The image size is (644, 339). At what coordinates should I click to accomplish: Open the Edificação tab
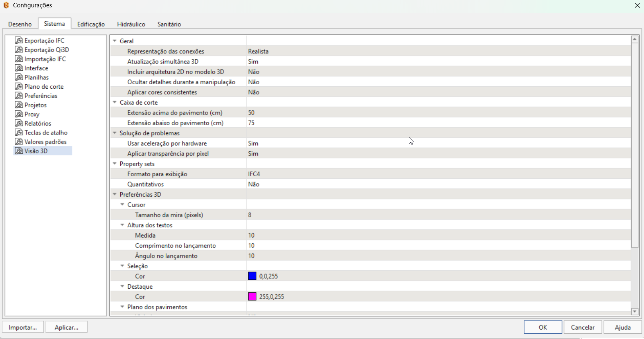click(x=91, y=24)
